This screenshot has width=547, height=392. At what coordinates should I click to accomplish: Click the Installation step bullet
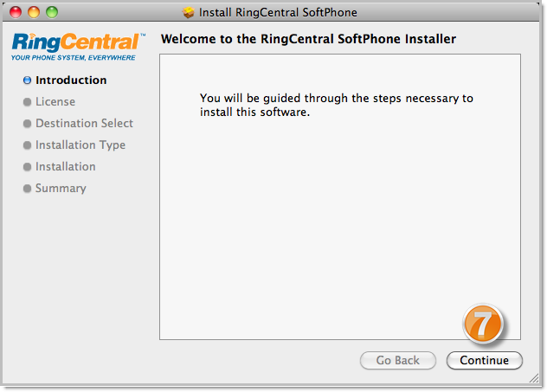point(27,167)
